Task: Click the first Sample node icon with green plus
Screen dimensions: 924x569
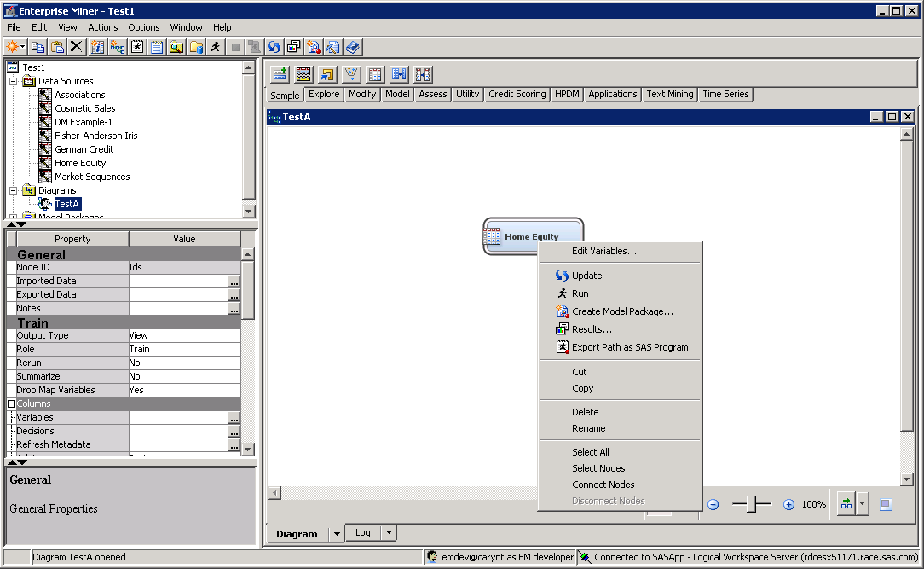Action: tap(280, 74)
